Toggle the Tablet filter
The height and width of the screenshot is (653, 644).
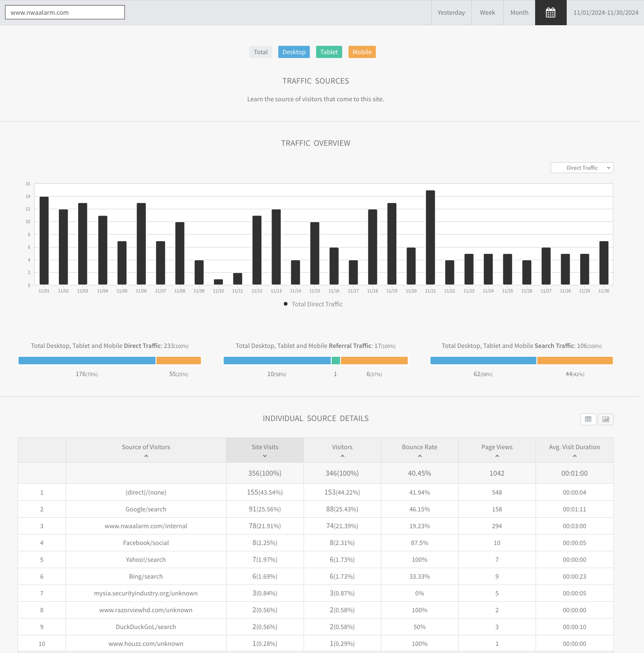[x=329, y=52]
